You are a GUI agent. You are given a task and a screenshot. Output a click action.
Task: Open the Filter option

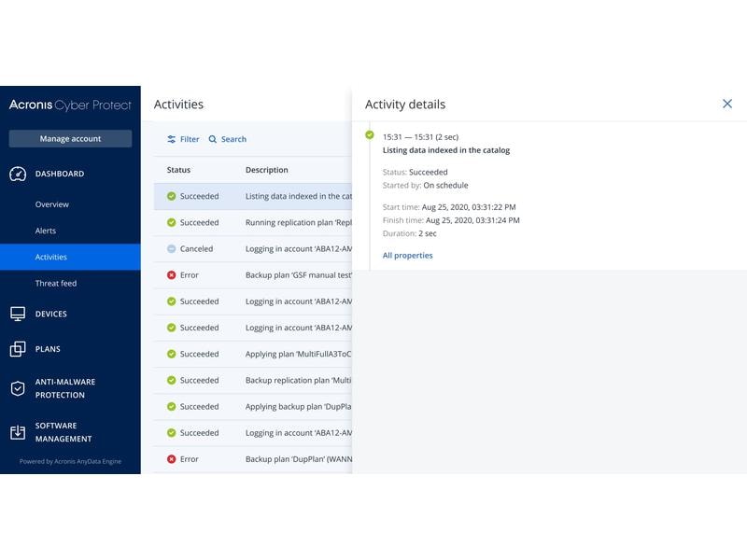[183, 139]
